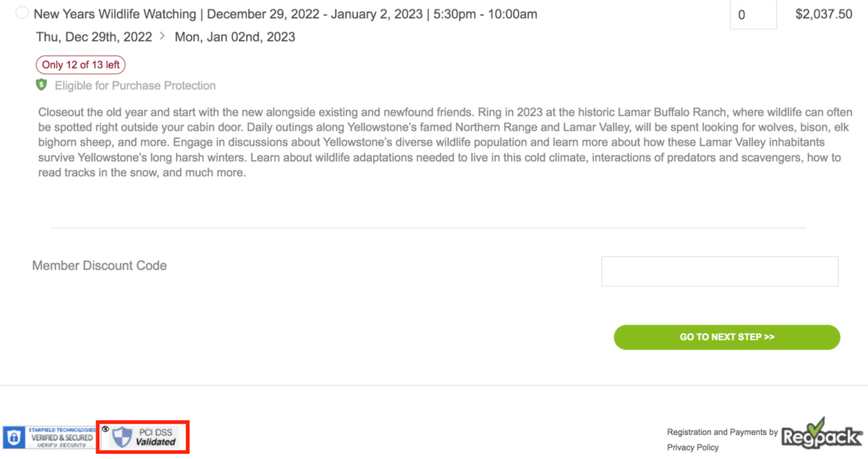868x459 pixels.
Task: Click the "Eligible for Purchase Protection" text
Action: [135, 85]
